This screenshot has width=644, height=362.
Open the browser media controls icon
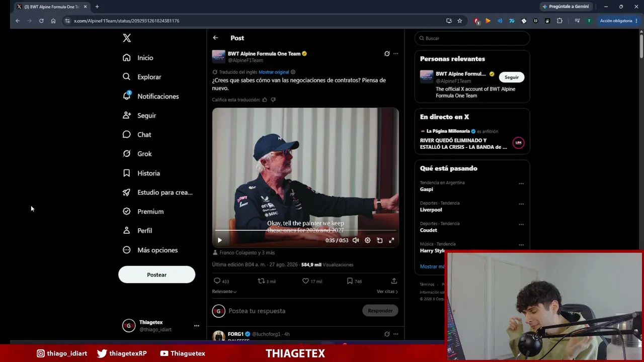(x=577, y=21)
